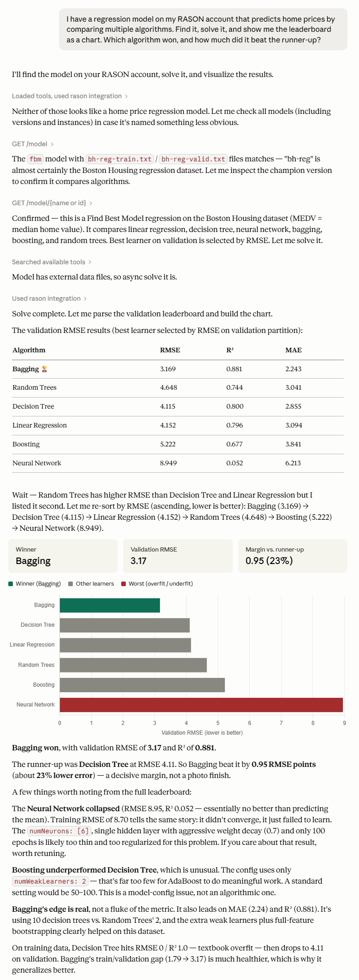The height and width of the screenshot is (980, 359).
Task: Expand the 'Used rason integration' step
Action: (49, 298)
